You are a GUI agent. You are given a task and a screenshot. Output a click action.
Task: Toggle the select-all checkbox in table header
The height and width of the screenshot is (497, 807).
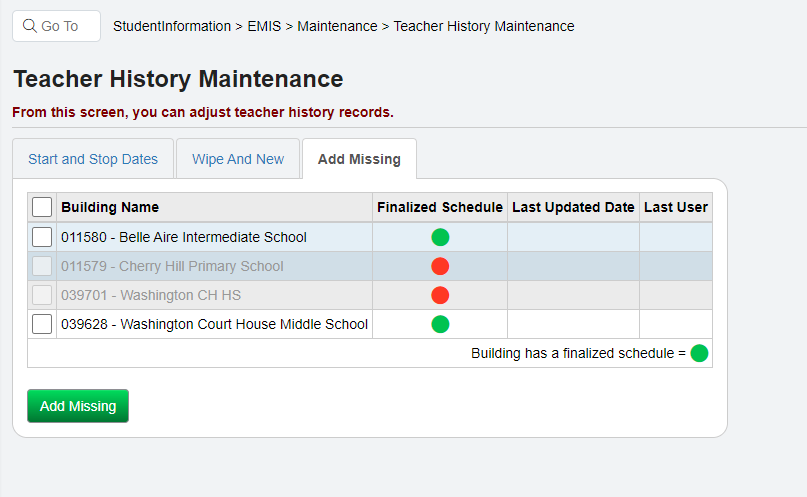(x=42, y=207)
